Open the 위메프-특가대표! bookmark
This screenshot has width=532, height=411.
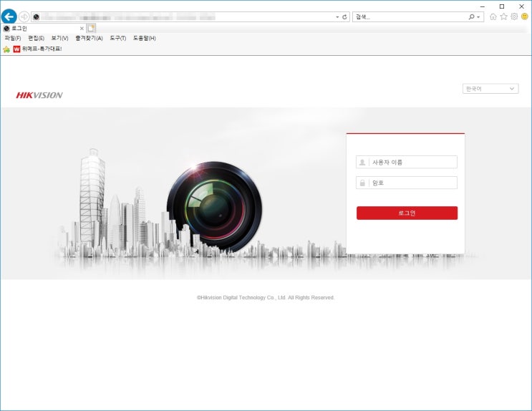(x=38, y=49)
